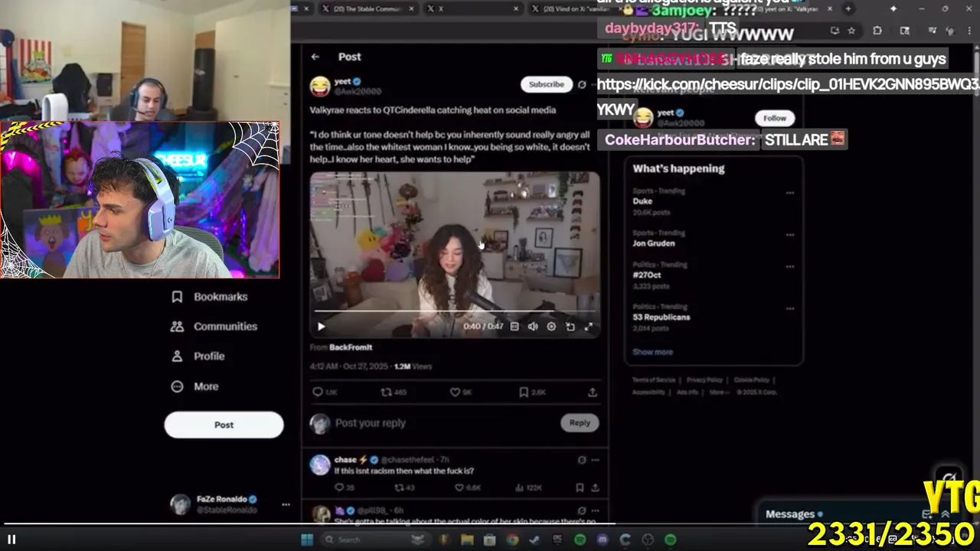The width and height of the screenshot is (980, 551).
Task: Click the white Post compose button
Action: (224, 425)
